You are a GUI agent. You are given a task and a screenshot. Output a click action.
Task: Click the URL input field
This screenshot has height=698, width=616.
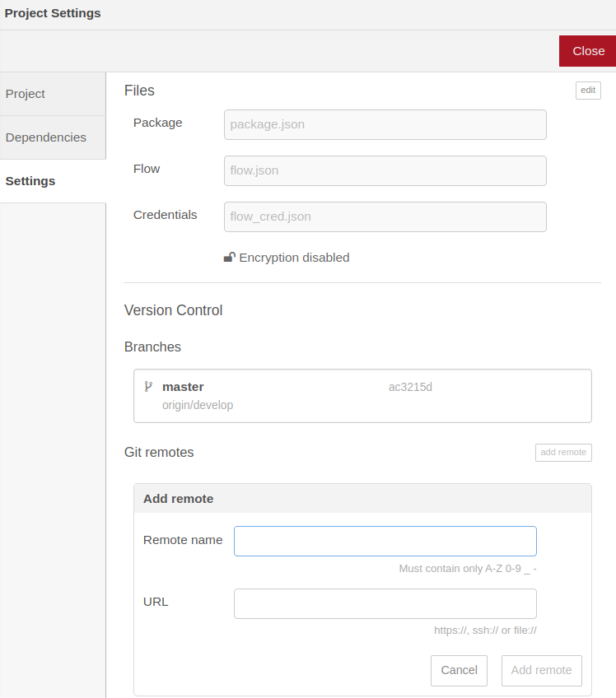pyautogui.click(x=385, y=603)
